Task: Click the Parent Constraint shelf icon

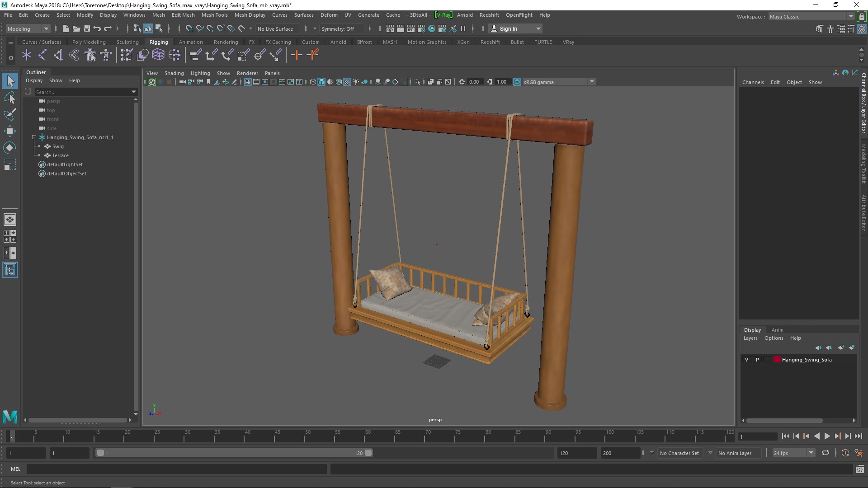Action: 195,55
